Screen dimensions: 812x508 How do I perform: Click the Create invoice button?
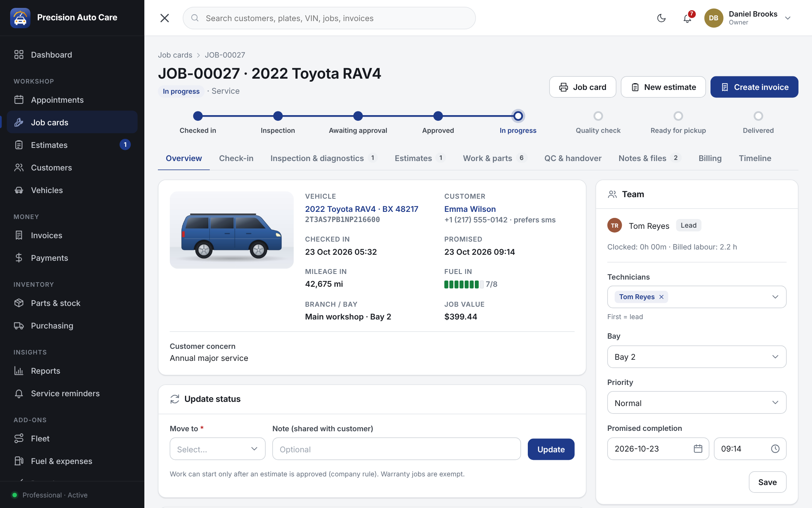point(754,87)
